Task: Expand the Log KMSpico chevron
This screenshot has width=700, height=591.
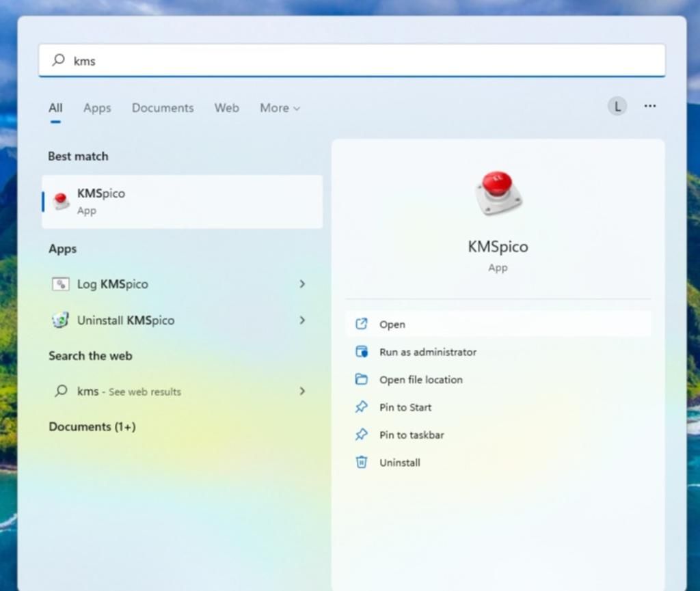Action: pos(302,284)
